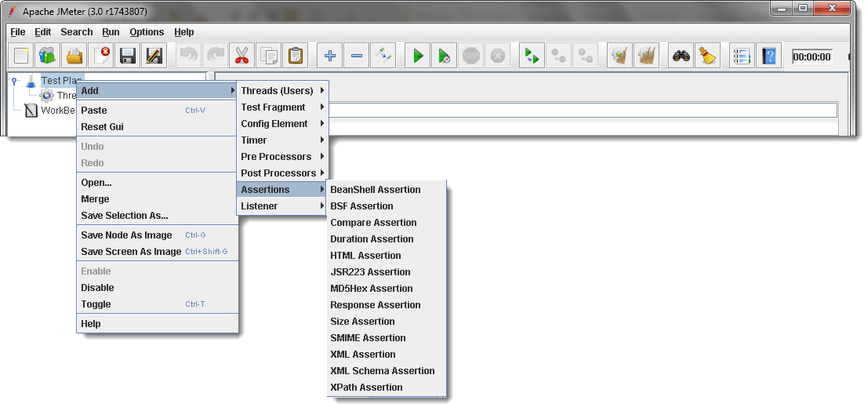
Task: Open the Edit menu
Action: (42, 32)
